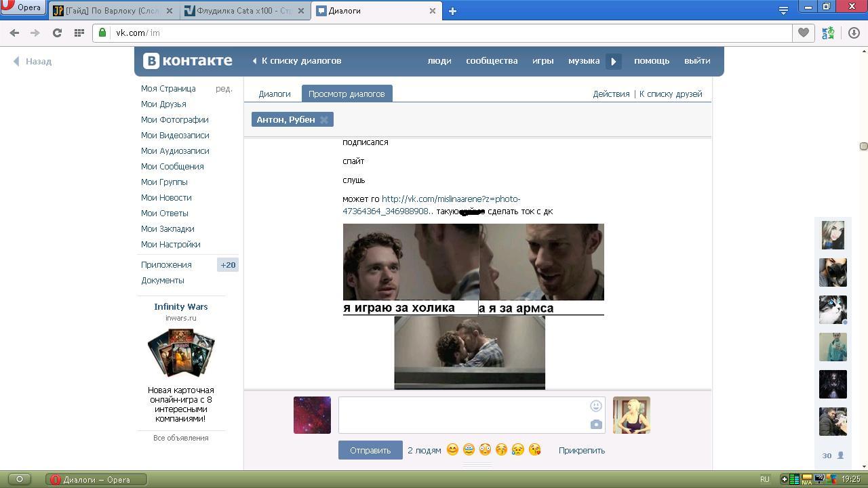The image size is (868, 488).
Task: Click the address bar URL field
Action: (x=442, y=33)
